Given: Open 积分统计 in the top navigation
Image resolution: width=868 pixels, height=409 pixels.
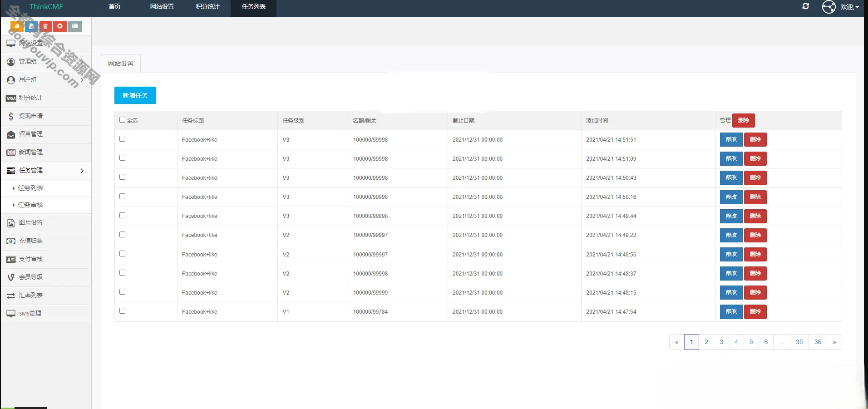Looking at the screenshot, I should click(207, 6).
